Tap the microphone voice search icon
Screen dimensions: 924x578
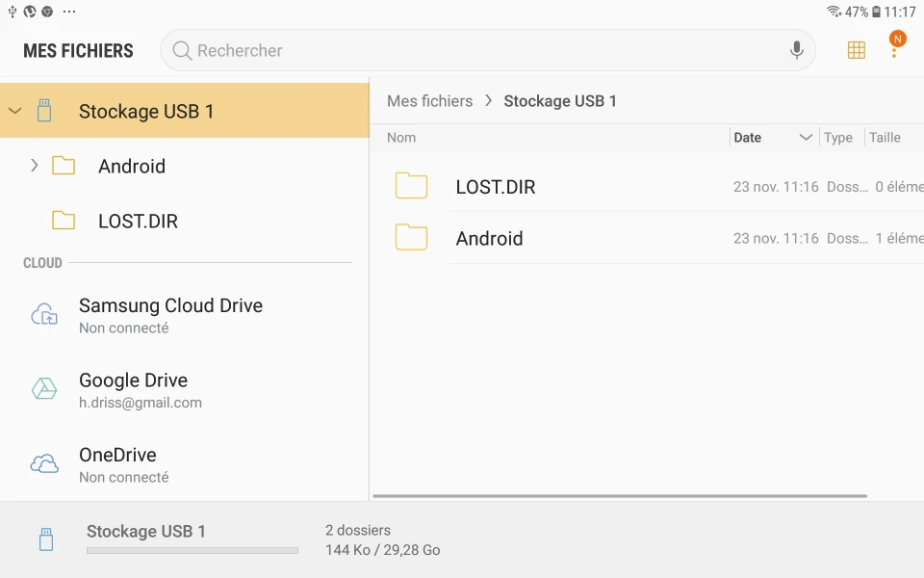(796, 51)
